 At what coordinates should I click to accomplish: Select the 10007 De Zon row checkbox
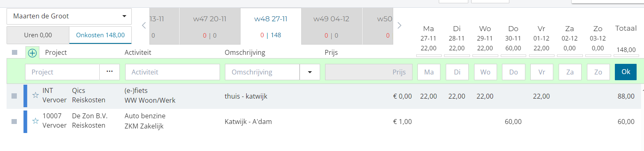pos(14,122)
